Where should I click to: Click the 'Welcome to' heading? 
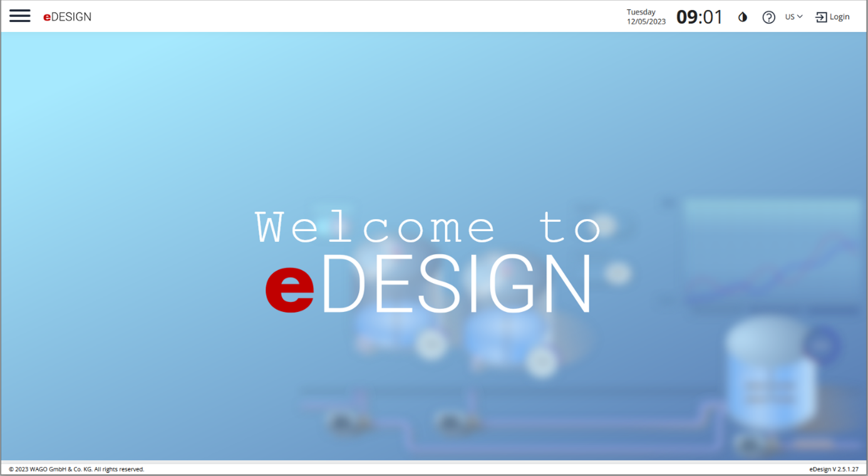[428, 228]
